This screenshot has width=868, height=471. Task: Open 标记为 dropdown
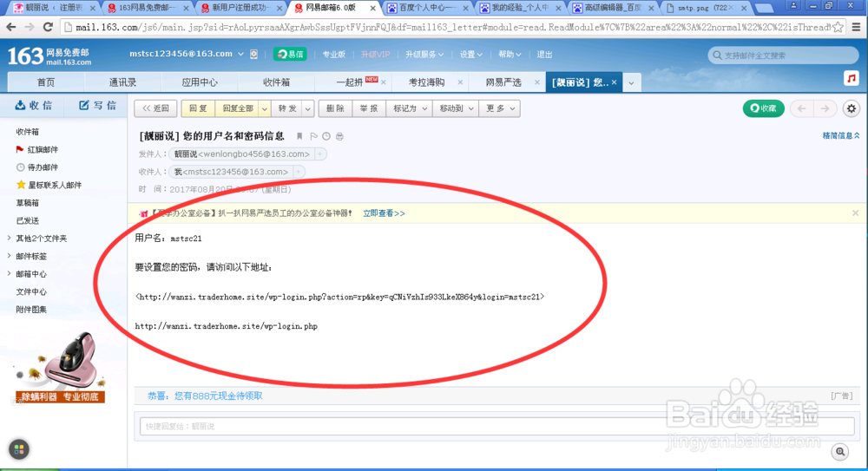[410, 108]
